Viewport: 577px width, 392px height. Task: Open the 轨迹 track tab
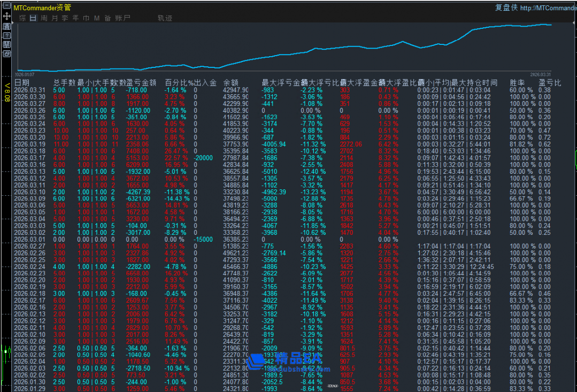(165, 18)
